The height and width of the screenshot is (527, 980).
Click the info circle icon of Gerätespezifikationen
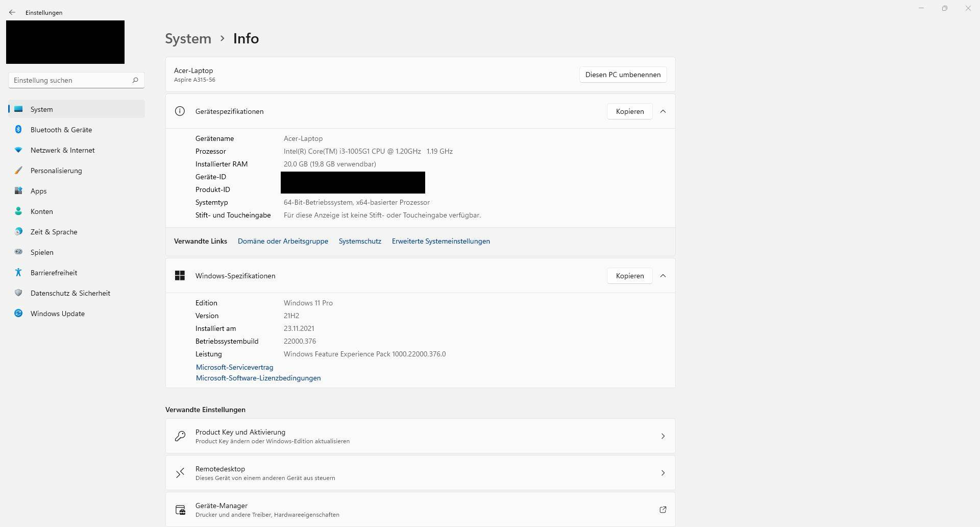[180, 111]
